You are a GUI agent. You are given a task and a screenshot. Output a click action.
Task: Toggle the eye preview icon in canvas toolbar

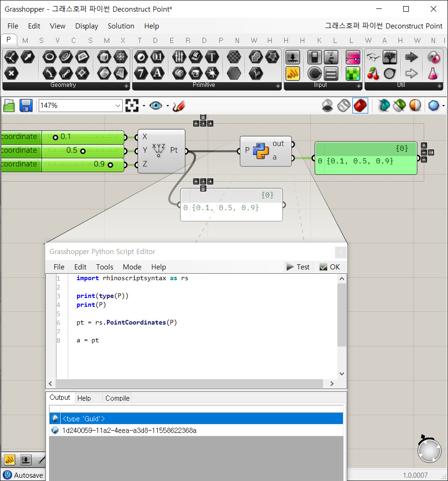[x=156, y=106]
